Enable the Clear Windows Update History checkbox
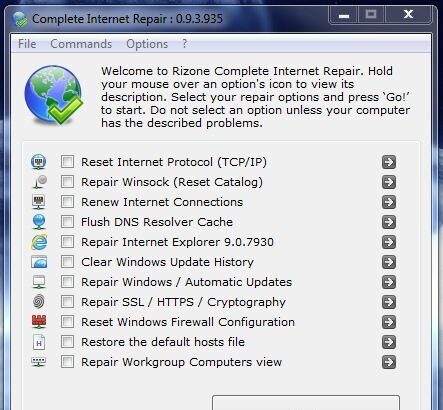Screen dimensions: 443x410 [x=67, y=262]
